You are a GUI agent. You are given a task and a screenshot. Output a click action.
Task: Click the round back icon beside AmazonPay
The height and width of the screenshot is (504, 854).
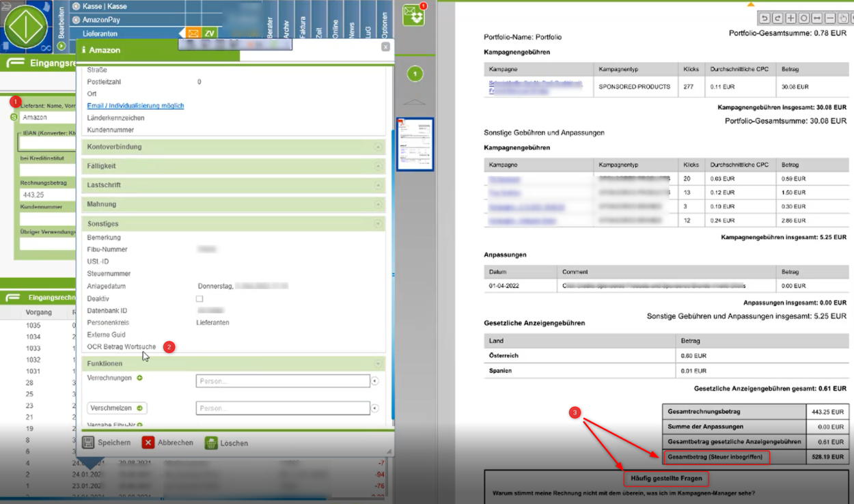76,20
